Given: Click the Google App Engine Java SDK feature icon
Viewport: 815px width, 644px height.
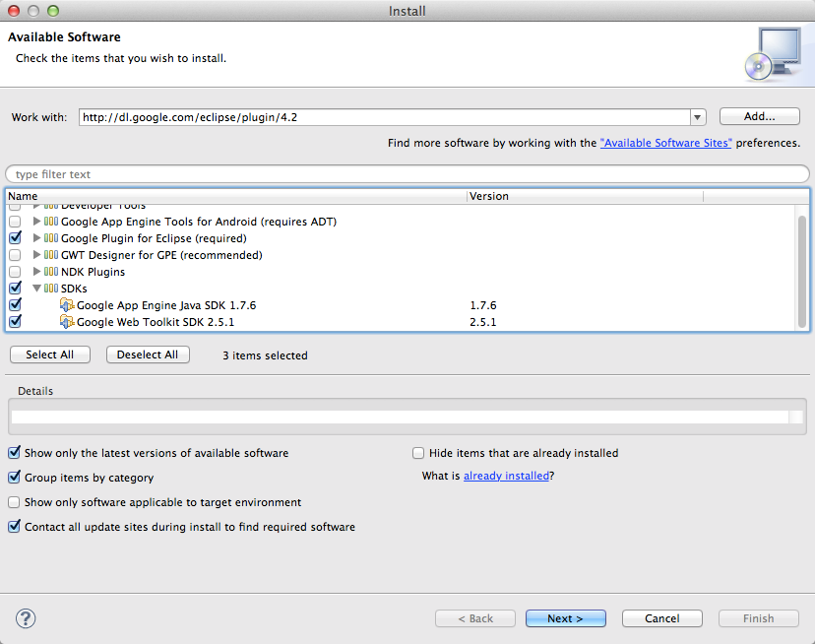Looking at the screenshot, I should coord(67,305).
